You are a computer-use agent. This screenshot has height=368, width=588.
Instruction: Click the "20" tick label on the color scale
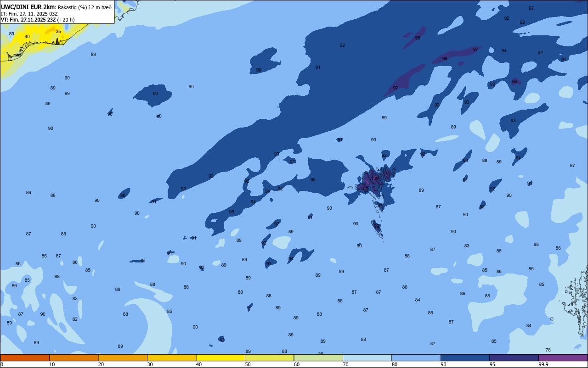pyautogui.click(x=101, y=364)
